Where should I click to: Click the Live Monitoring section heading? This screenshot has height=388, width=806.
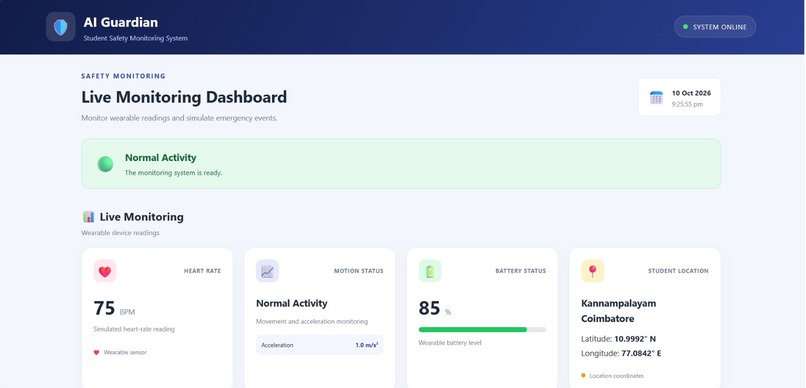point(142,217)
